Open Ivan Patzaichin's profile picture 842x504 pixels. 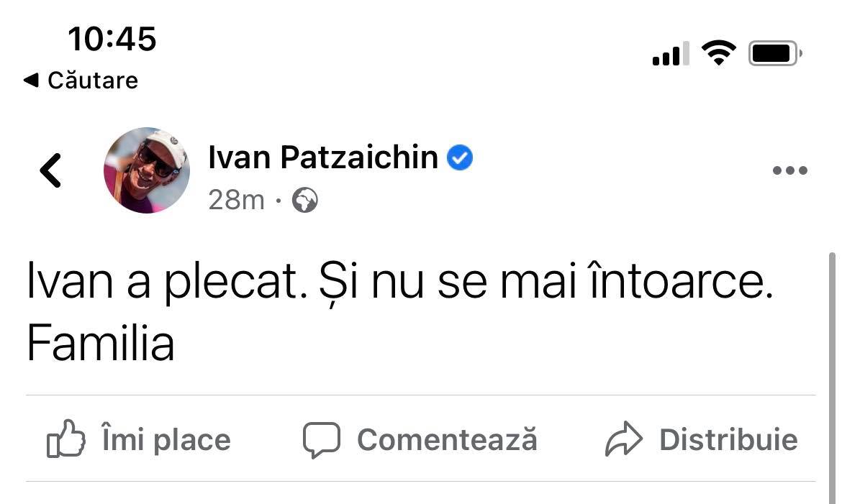click(x=147, y=170)
